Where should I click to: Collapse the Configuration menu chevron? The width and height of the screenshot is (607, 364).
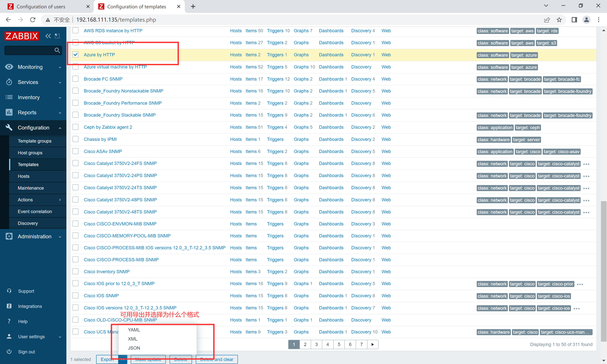click(x=60, y=128)
